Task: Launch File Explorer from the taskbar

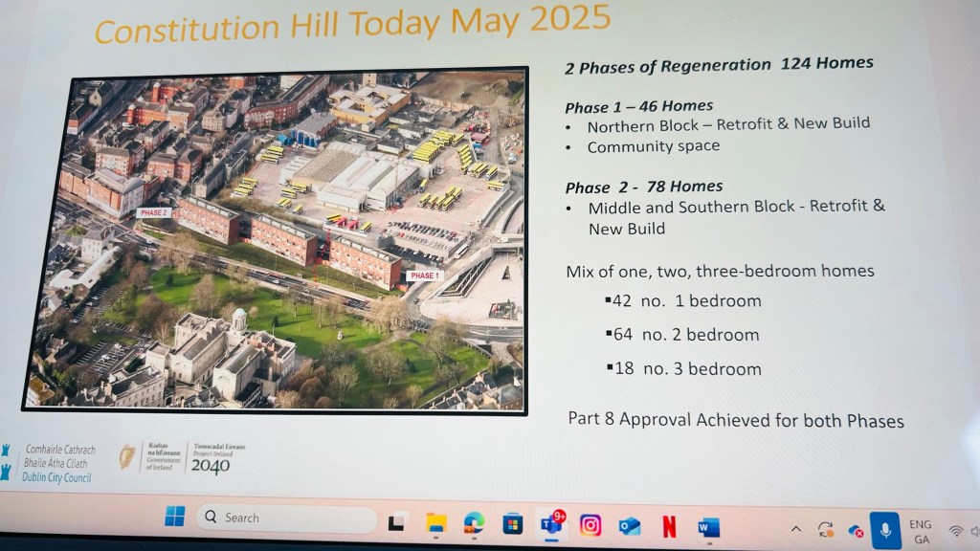Action: tap(436, 522)
